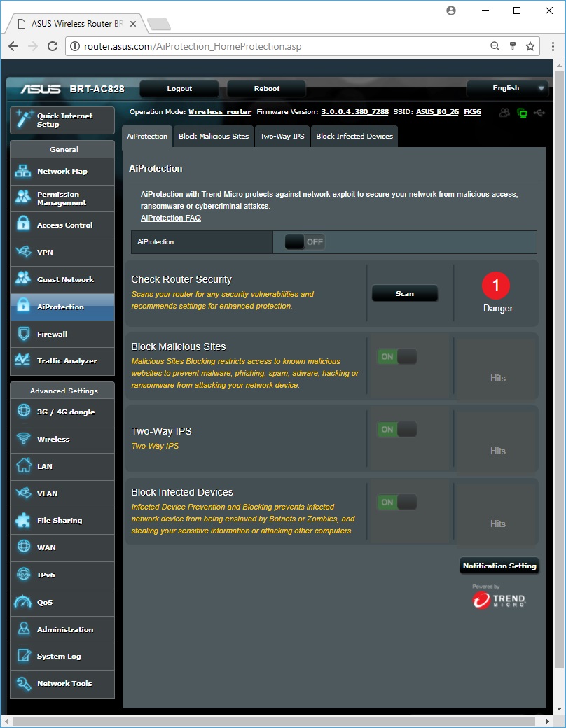Image resolution: width=566 pixels, height=728 pixels.
Task: Switch to the Block Malicious Sites tab
Action: (214, 136)
